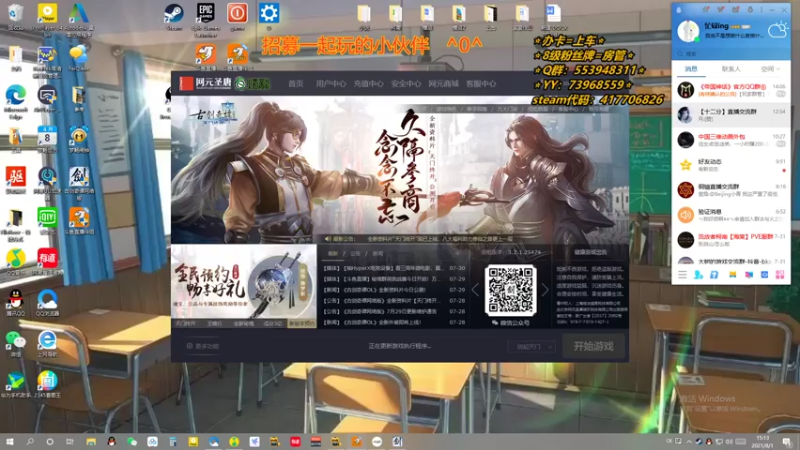Open the Recycle Bin desktop icon

[16, 16]
